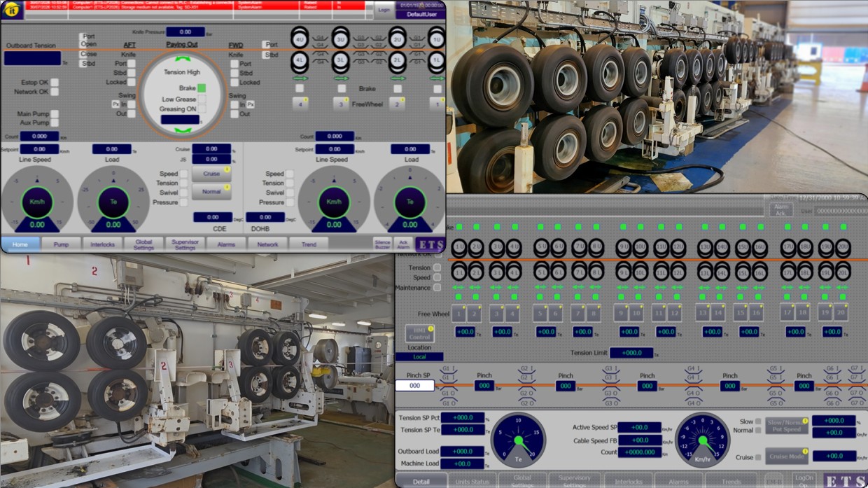868x488 pixels.
Task: Switch to Units Status tab in lower panel
Action: click(x=472, y=481)
